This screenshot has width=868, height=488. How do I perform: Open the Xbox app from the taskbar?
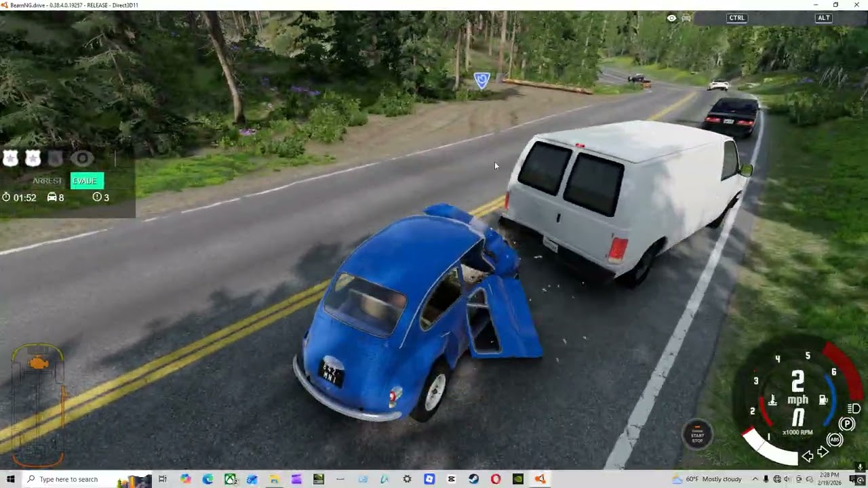[231, 479]
